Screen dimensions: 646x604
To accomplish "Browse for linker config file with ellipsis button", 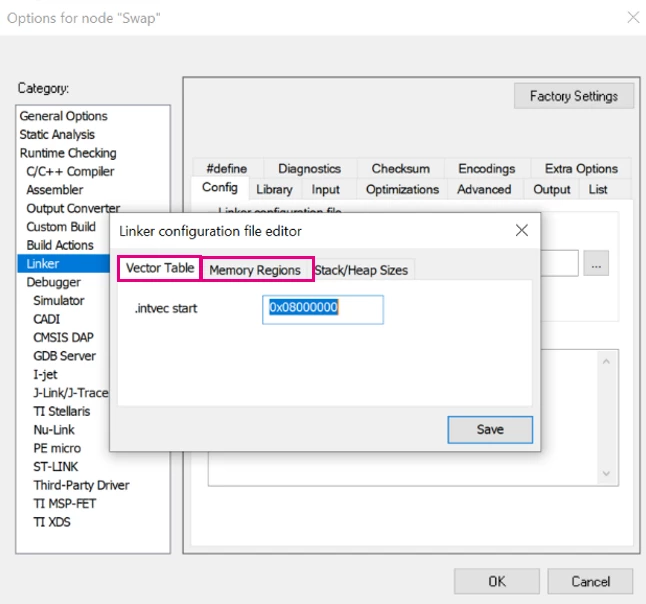I will (x=596, y=264).
